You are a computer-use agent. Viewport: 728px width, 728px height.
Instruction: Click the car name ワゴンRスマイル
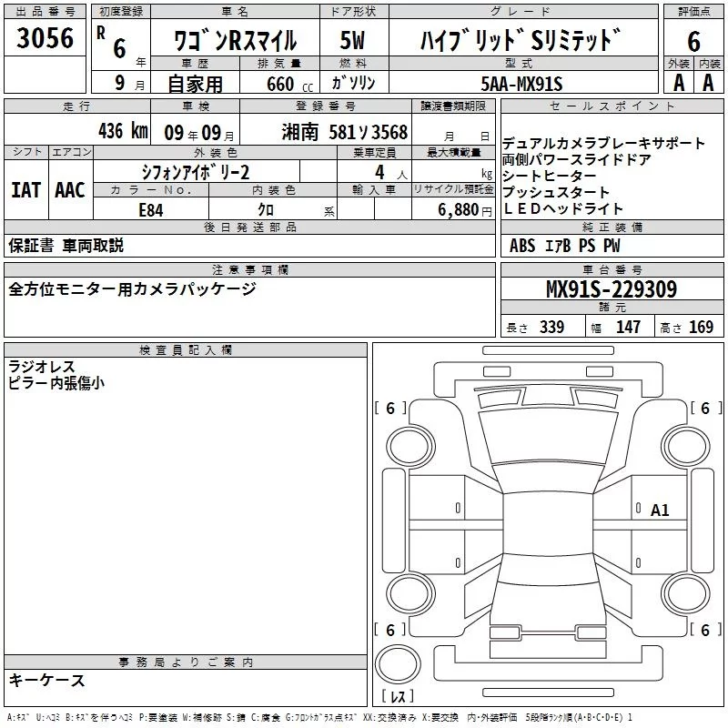coord(234,40)
